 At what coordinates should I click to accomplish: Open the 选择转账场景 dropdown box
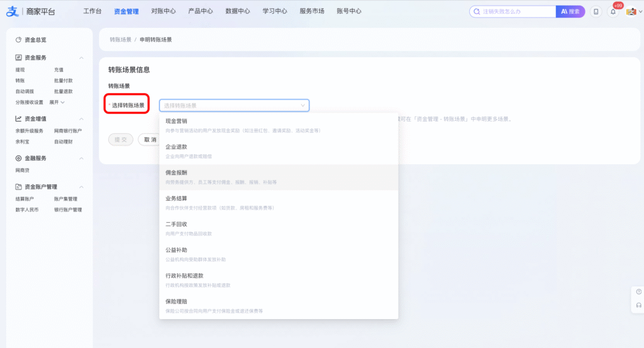point(234,106)
